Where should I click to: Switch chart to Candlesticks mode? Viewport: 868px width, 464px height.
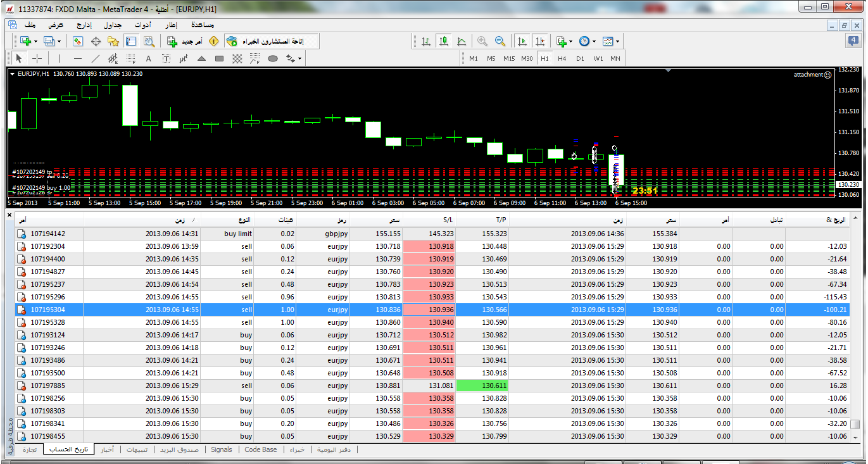(x=444, y=41)
